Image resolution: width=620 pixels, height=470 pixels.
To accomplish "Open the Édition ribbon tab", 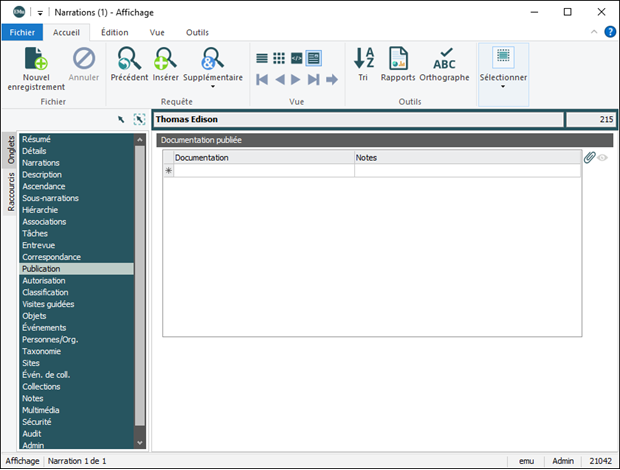I will click(x=114, y=32).
